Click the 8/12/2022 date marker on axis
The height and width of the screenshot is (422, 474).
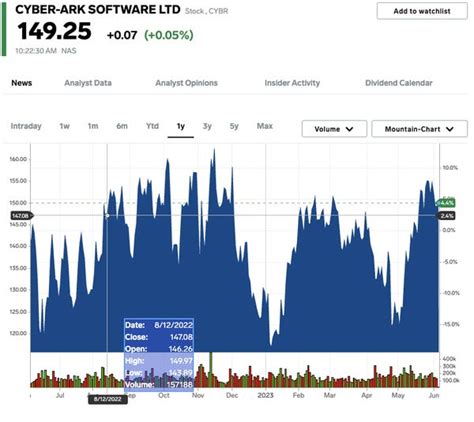(x=108, y=399)
